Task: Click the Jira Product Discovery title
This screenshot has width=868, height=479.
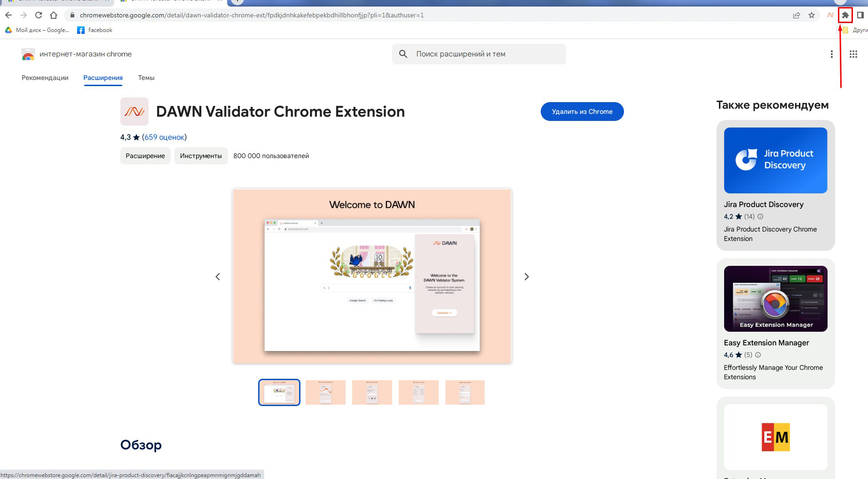Action: point(764,204)
